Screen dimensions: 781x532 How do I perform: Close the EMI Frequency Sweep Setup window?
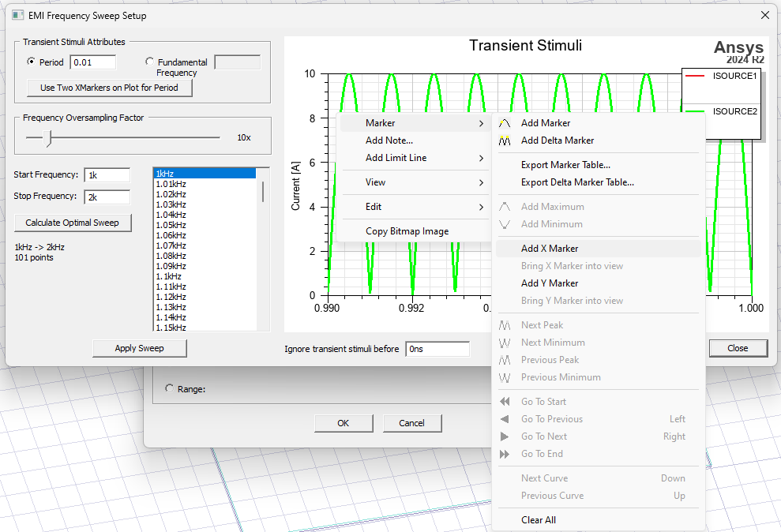(764, 15)
